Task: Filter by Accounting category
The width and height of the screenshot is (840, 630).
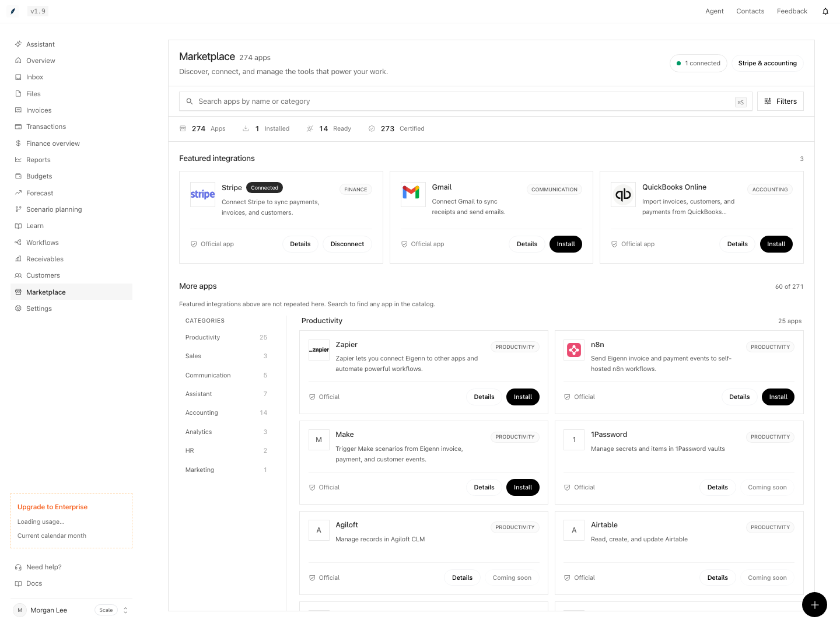Action: [226, 412]
